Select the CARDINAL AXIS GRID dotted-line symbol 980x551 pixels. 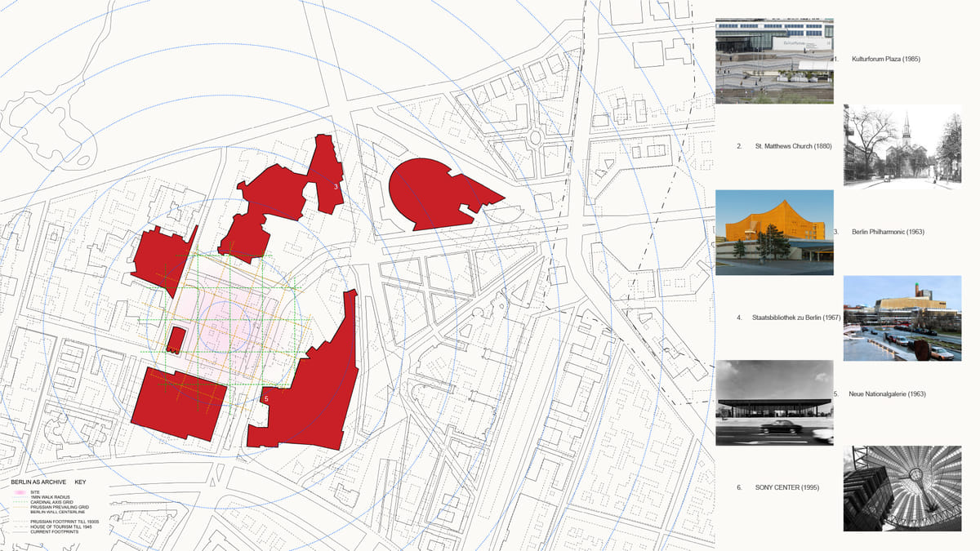(x=20, y=502)
